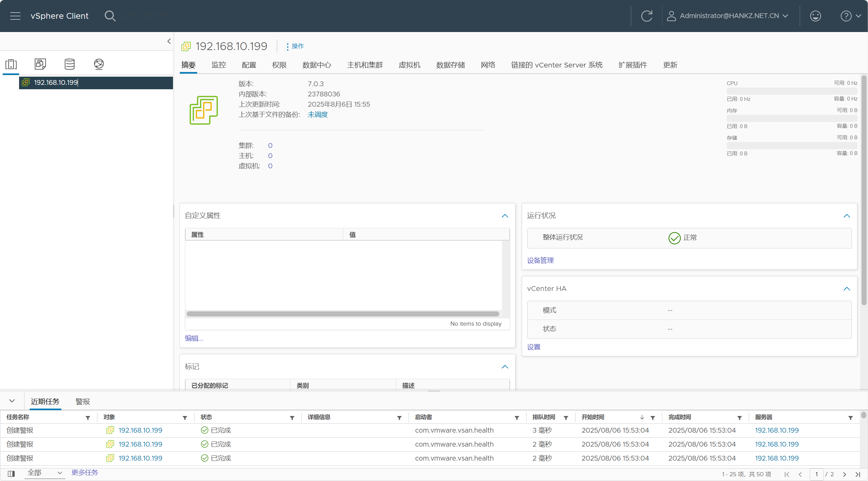
Task: Switch to Networking inventory view
Action: [99, 64]
